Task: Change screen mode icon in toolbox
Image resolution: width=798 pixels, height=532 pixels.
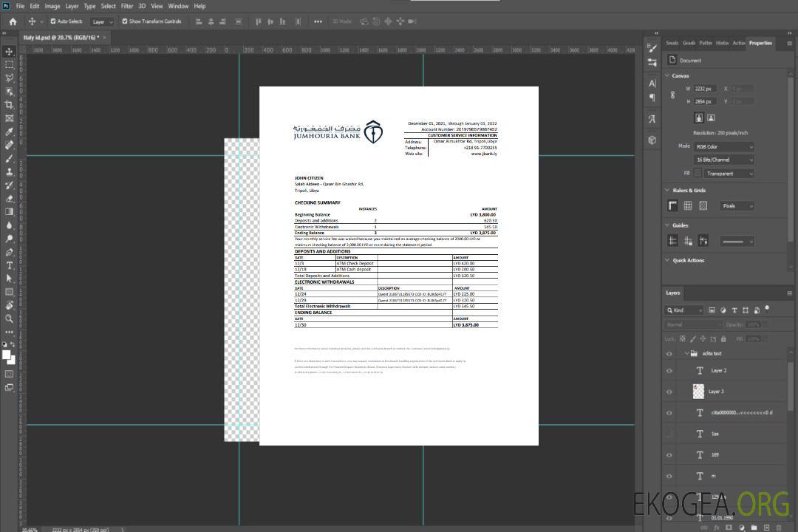Action: [9, 388]
